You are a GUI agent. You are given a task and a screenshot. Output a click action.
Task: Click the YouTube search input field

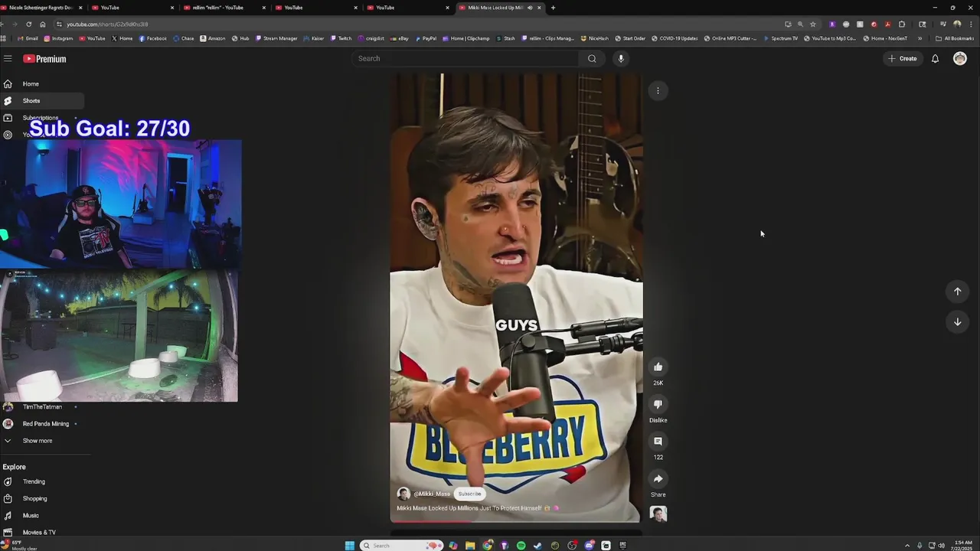coord(465,58)
